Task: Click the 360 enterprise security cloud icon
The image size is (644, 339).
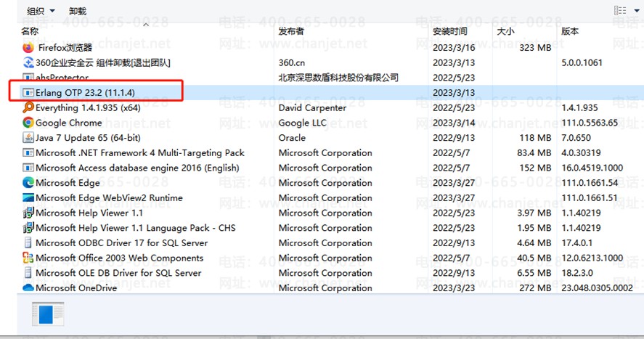Action: [28, 63]
